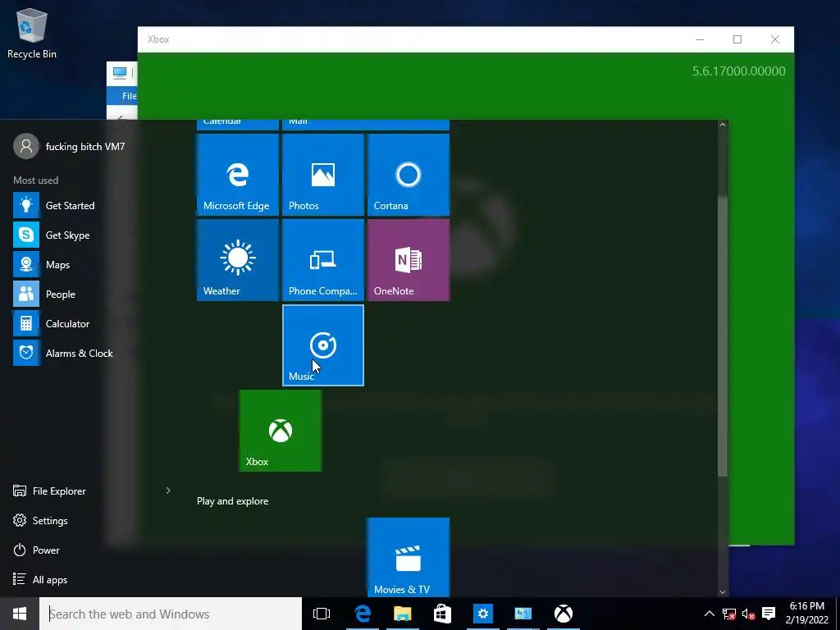Open the Microsoft Edge tile
This screenshot has height=630, width=840.
[x=238, y=175]
